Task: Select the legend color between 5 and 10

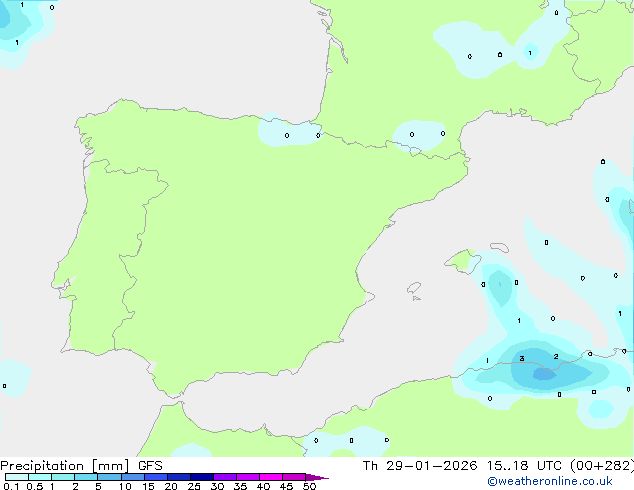Action: (109, 477)
